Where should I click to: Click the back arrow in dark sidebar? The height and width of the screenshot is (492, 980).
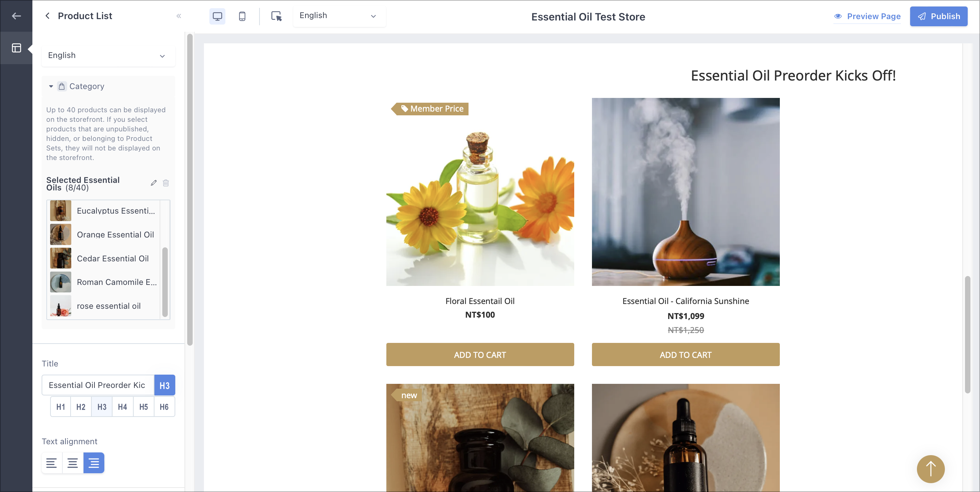click(x=16, y=16)
